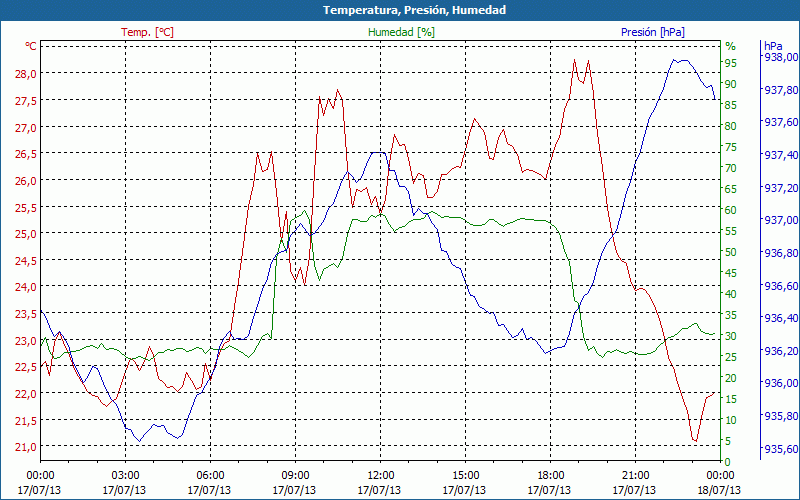Click the 27,0 temperature axis value
The image size is (800, 500).
(27, 127)
